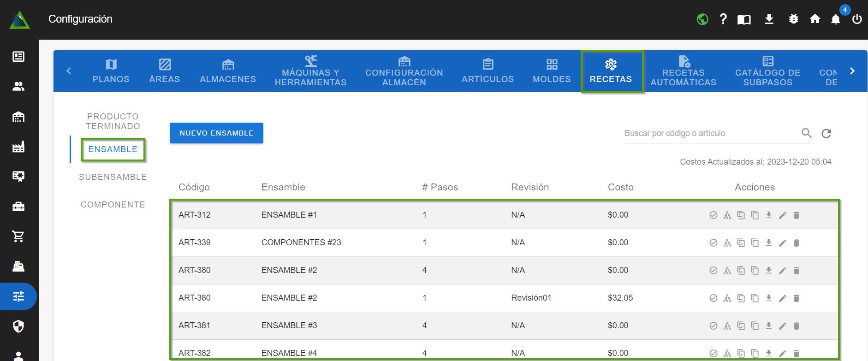Open the Recetas Automáticas tab
Image resolution: width=868 pixels, height=361 pixels.
pos(683,71)
